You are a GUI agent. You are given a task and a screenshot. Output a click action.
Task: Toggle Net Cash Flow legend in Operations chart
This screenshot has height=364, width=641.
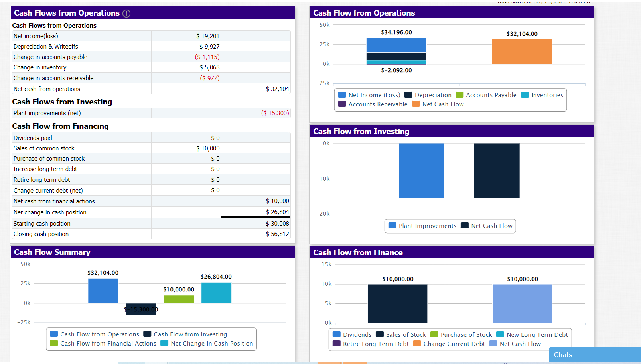point(438,104)
